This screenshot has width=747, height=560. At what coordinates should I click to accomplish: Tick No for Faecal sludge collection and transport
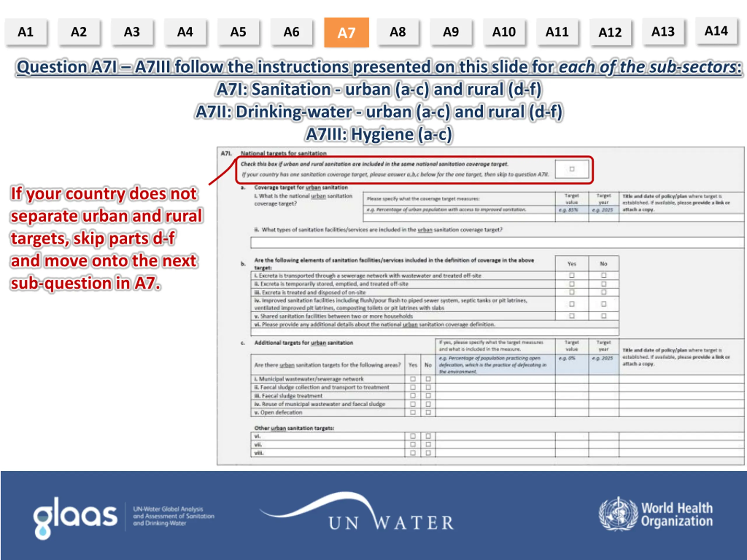click(428, 387)
